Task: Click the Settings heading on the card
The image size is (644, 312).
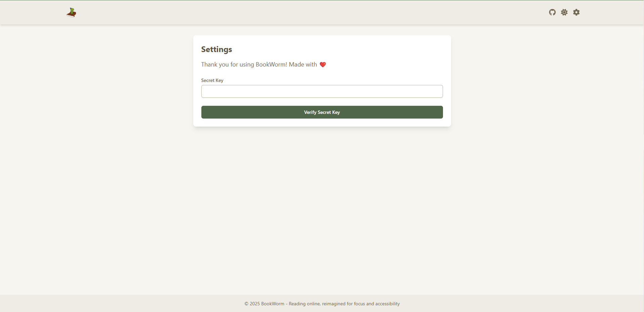Action: click(x=216, y=49)
